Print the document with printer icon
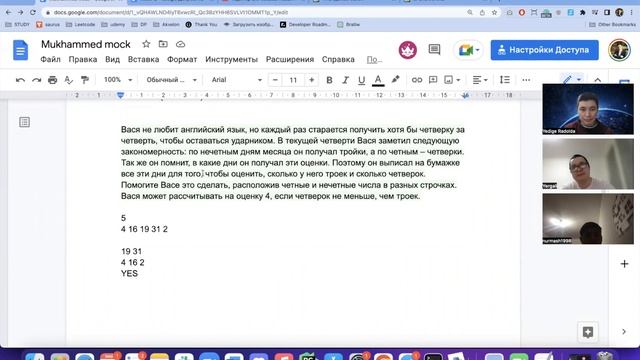The image size is (640, 360). coord(53,80)
